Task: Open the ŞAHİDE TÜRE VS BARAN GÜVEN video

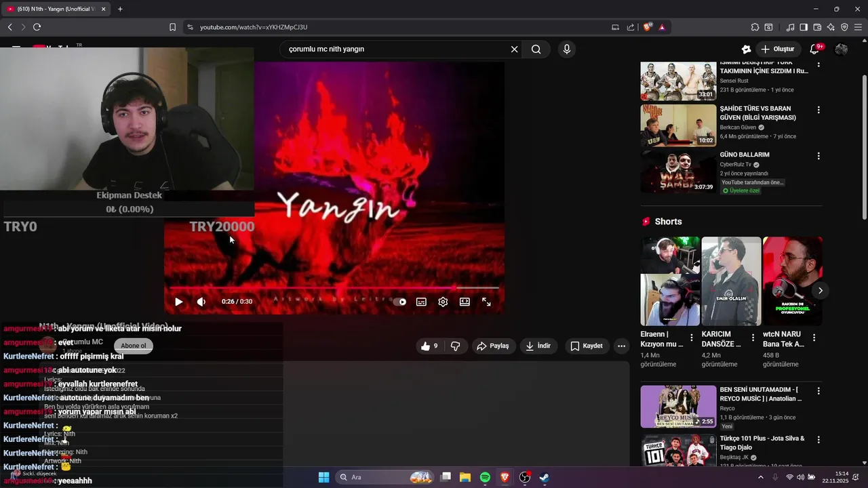Action: [x=678, y=125]
